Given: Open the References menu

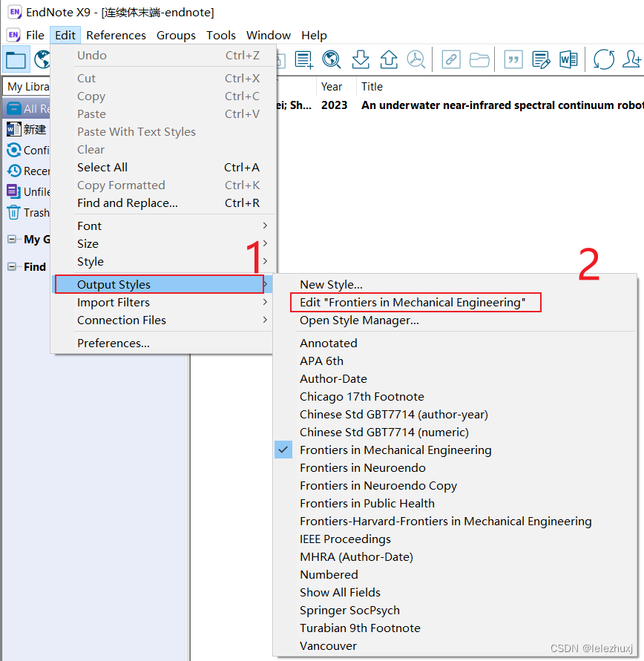Looking at the screenshot, I should coord(116,35).
